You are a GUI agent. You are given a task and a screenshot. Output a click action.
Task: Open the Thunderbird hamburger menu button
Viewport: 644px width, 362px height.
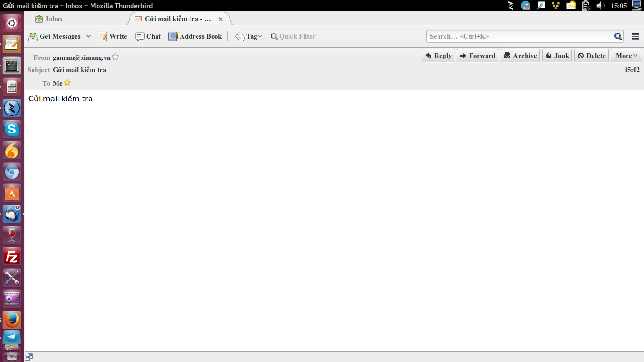(x=635, y=36)
